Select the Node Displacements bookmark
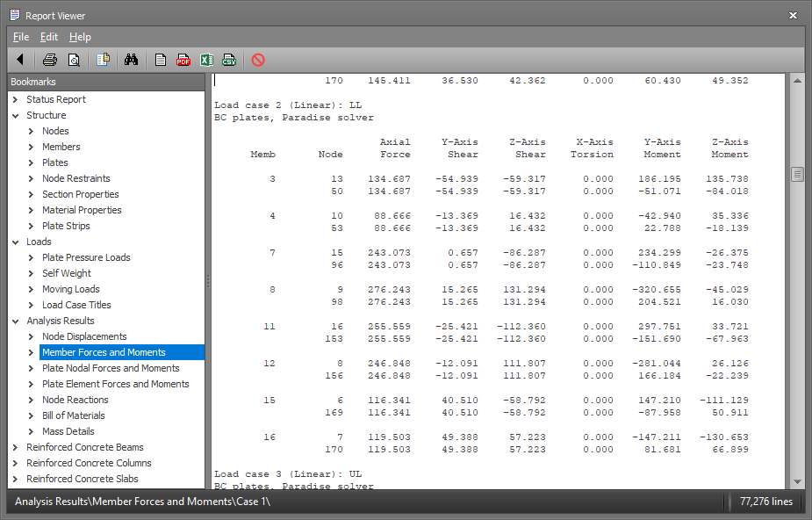Viewport: 812px width, 520px height. 84,336
